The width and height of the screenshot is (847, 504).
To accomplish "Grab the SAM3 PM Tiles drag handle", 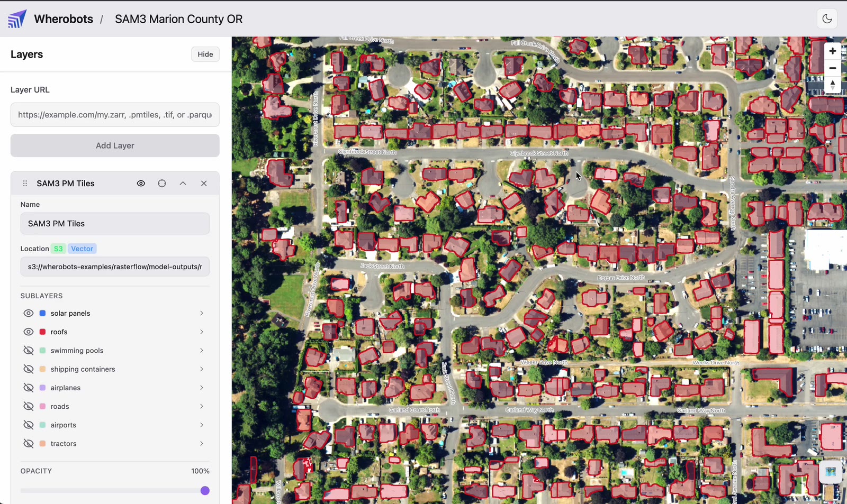I will (x=25, y=184).
